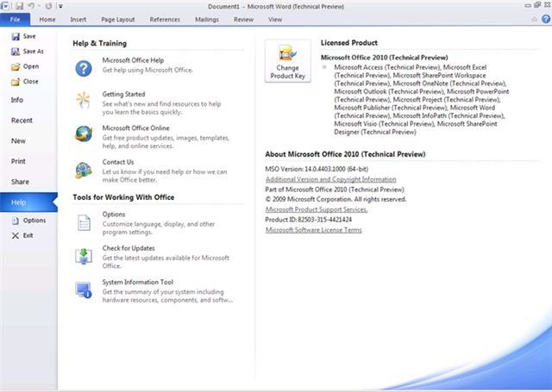Open the undo history dropdown arrow
552x392 pixels.
click(41, 7)
